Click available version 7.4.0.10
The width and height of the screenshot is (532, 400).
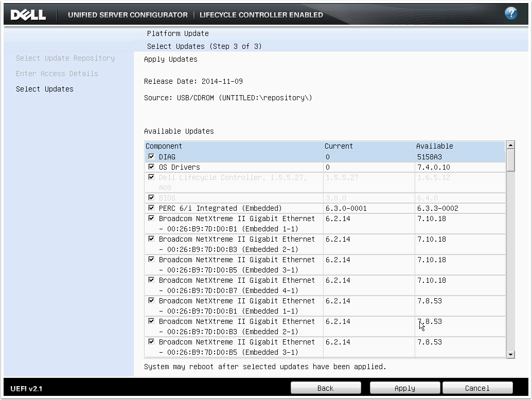pyautogui.click(x=434, y=167)
